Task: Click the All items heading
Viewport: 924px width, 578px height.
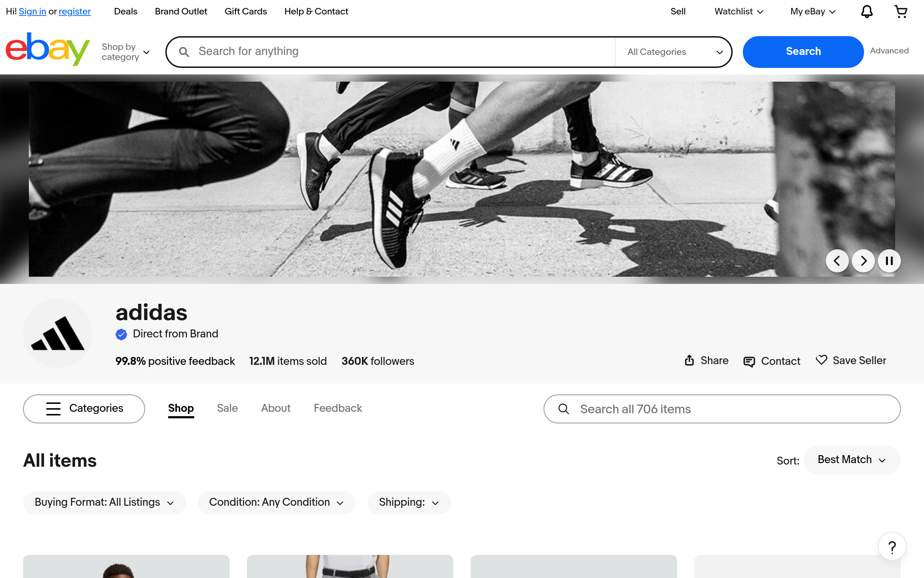Action: coord(60,460)
